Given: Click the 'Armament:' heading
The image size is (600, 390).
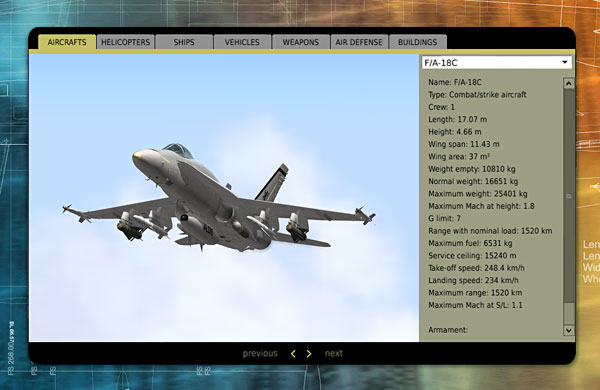Looking at the screenshot, I should [x=448, y=330].
